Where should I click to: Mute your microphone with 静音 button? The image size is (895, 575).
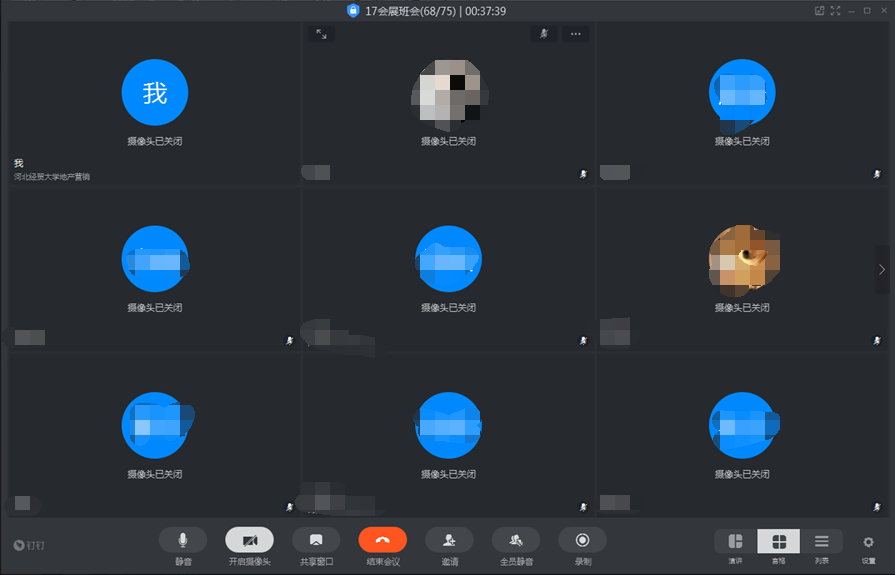183,540
